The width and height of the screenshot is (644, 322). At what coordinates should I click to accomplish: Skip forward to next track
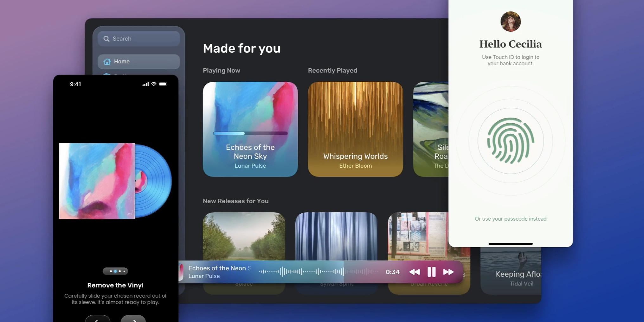tap(448, 272)
